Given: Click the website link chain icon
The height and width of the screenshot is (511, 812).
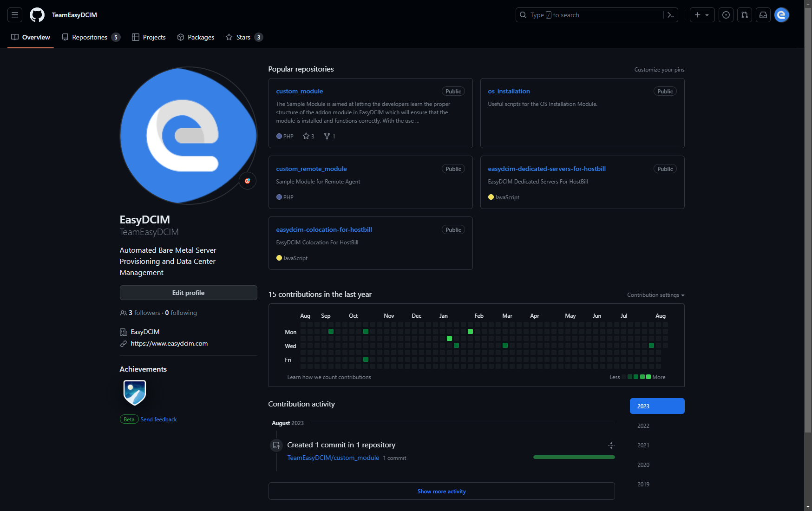Looking at the screenshot, I should pyautogui.click(x=124, y=344).
